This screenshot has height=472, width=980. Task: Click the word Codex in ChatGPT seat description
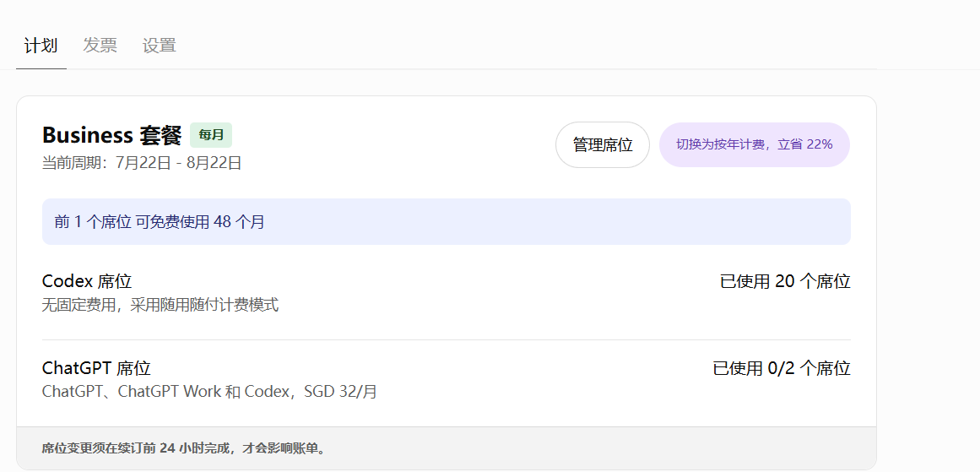click(266, 392)
